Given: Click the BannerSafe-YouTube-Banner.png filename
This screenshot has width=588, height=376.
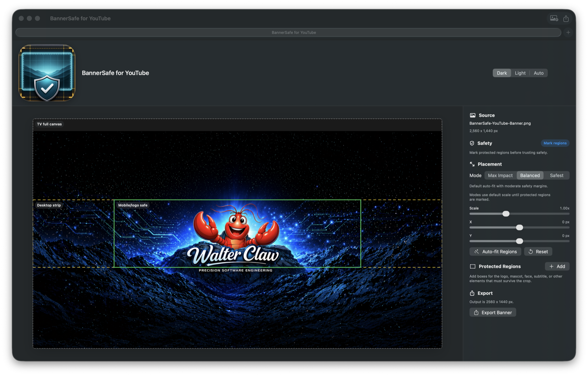Looking at the screenshot, I should coord(500,123).
